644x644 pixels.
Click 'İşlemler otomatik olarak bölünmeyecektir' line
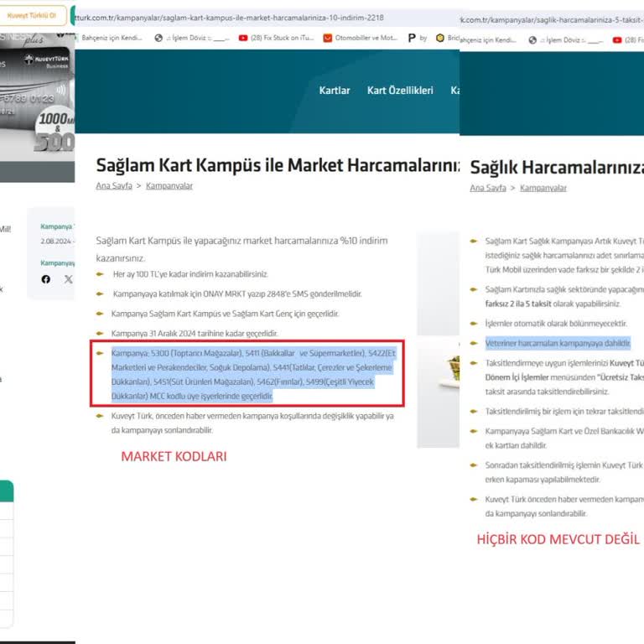point(556,323)
